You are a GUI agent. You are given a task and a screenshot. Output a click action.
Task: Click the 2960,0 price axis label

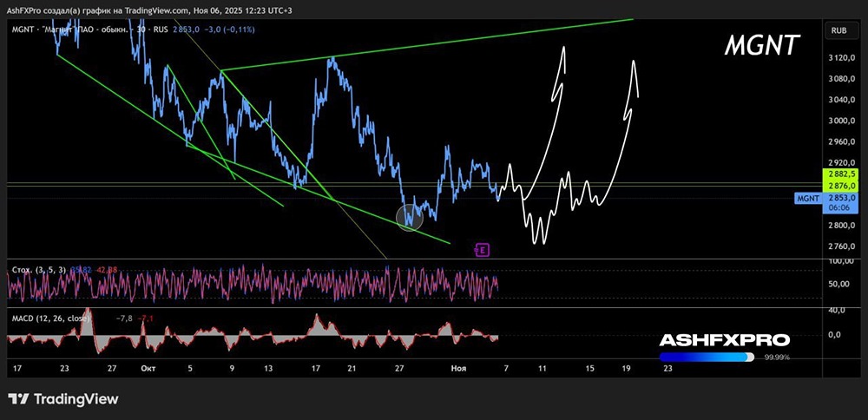coord(841,141)
